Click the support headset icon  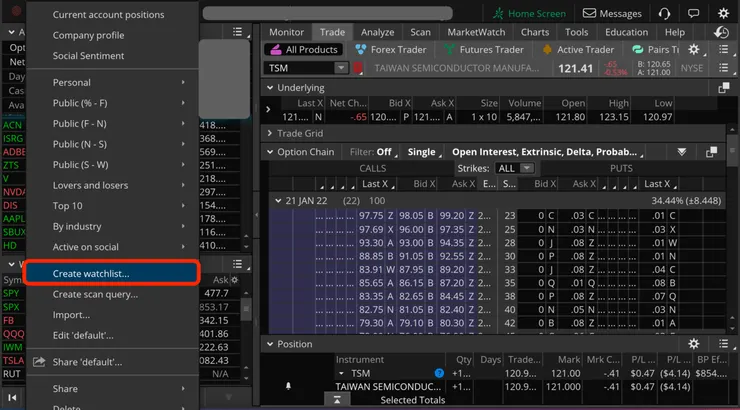[x=664, y=14]
